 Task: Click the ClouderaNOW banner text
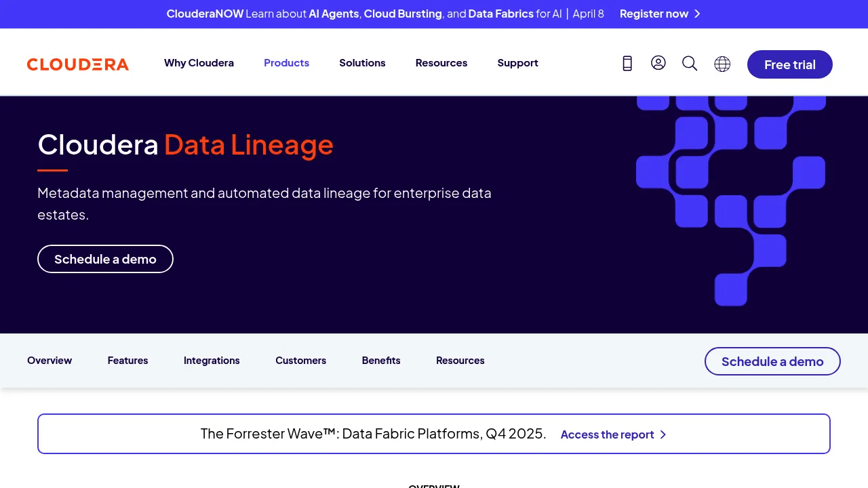[x=385, y=14]
